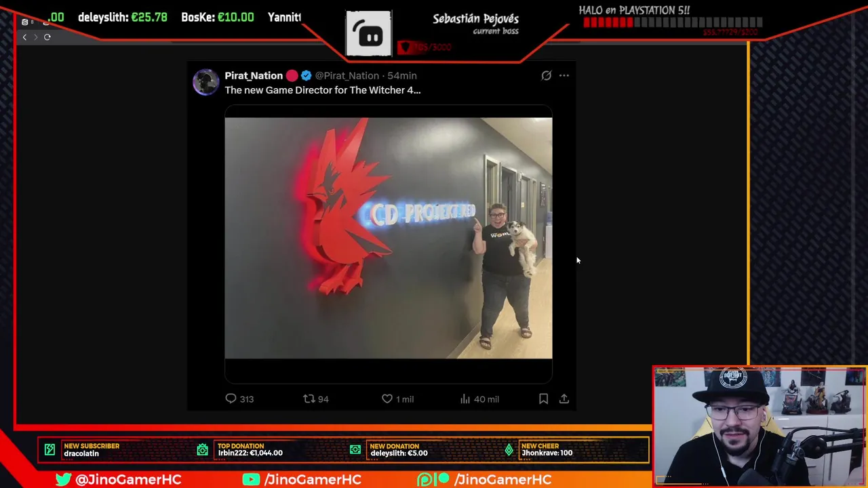Screen dimensions: 868x488
Task: Click the 'dracolatin' new subscriber name
Action: [81, 453]
